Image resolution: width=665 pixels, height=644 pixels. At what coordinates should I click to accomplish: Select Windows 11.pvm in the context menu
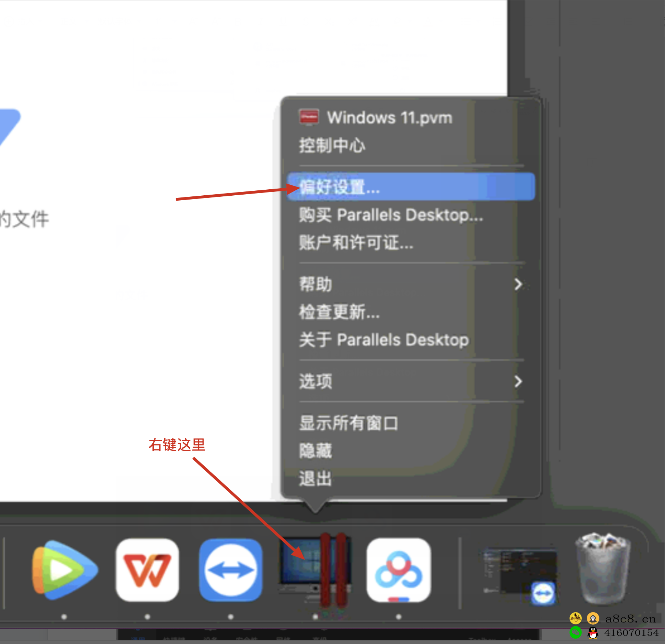(x=411, y=117)
